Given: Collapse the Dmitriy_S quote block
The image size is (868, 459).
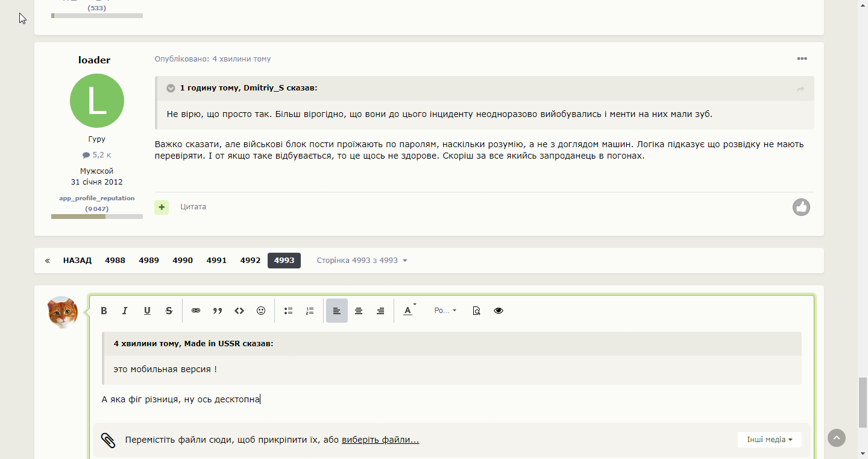Looking at the screenshot, I should click(x=171, y=88).
